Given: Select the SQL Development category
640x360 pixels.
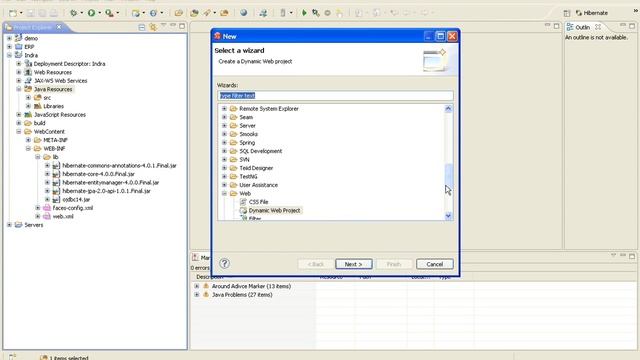Looking at the screenshot, I should tap(260, 151).
